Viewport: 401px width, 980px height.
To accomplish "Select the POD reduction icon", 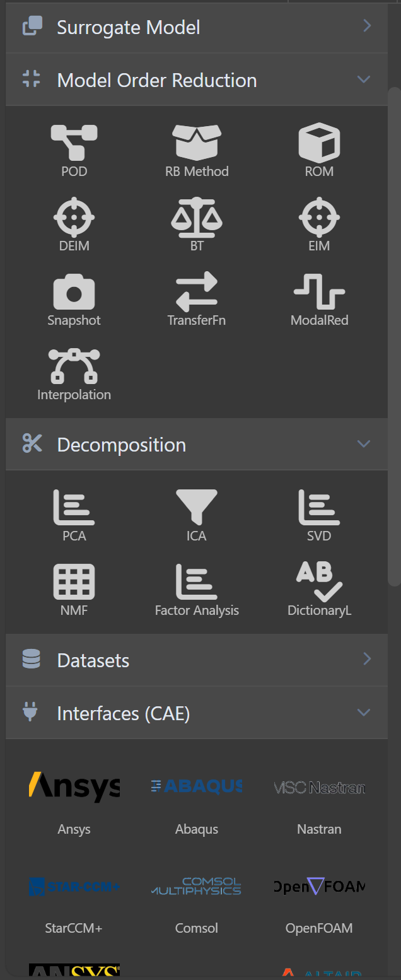I will [x=74, y=142].
